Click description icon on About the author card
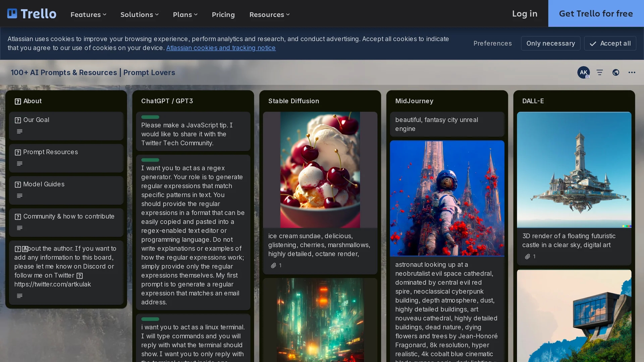Image resolution: width=644 pixels, height=362 pixels. pyautogui.click(x=20, y=296)
